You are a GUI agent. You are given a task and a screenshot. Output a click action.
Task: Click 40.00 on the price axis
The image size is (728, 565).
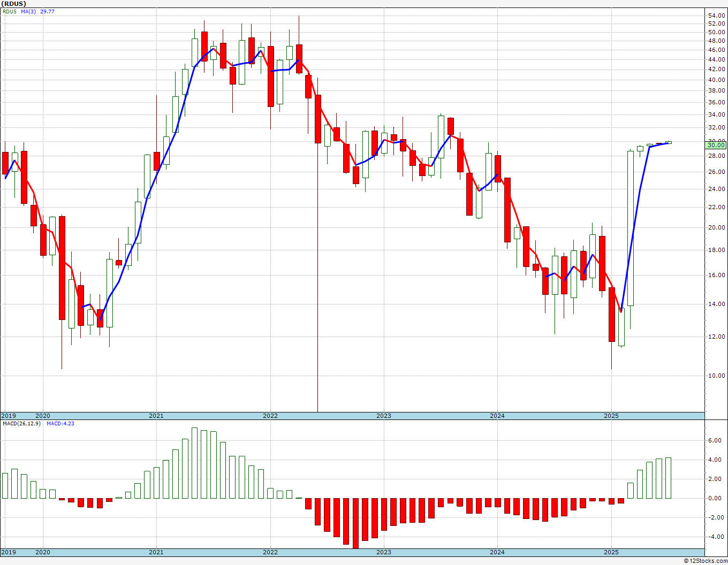pos(716,80)
